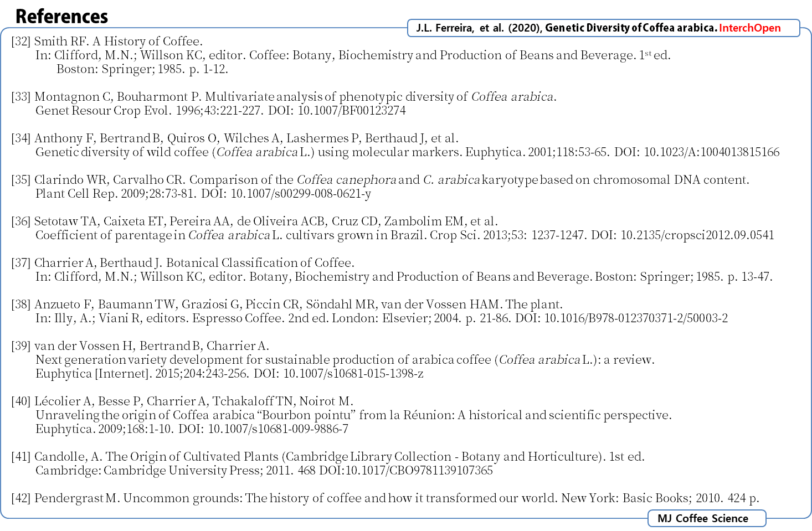Select reference [42] Pendergrast M. Uncommon grounds

click(385, 498)
